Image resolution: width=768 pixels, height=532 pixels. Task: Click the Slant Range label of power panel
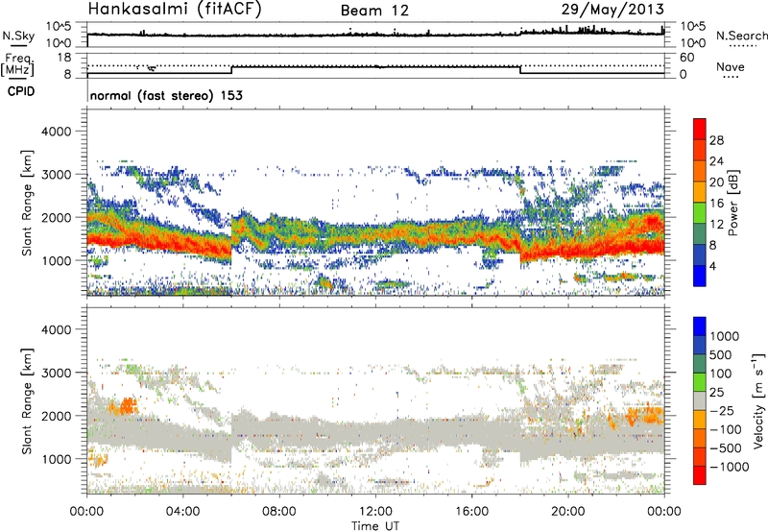click(x=27, y=203)
